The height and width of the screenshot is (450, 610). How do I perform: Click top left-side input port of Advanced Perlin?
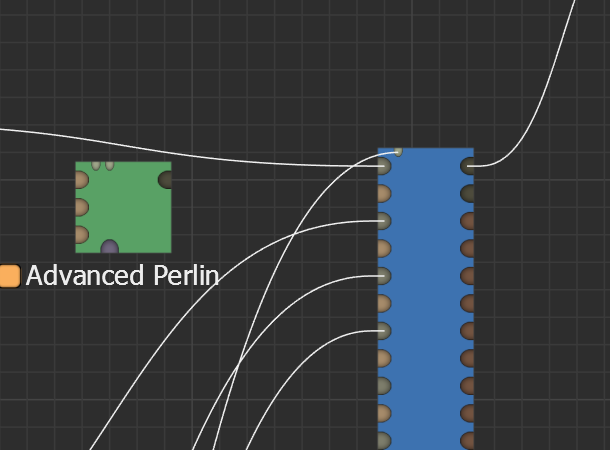(x=81, y=180)
